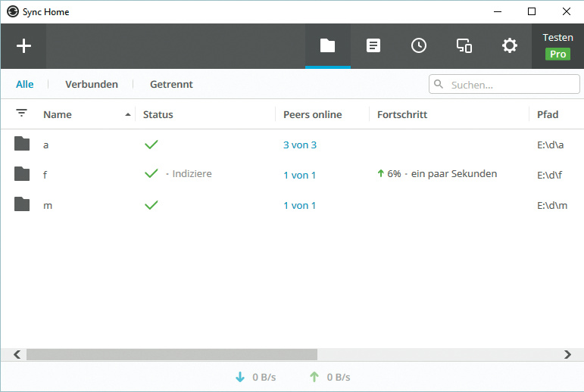Click the plus icon to add folder

point(23,46)
